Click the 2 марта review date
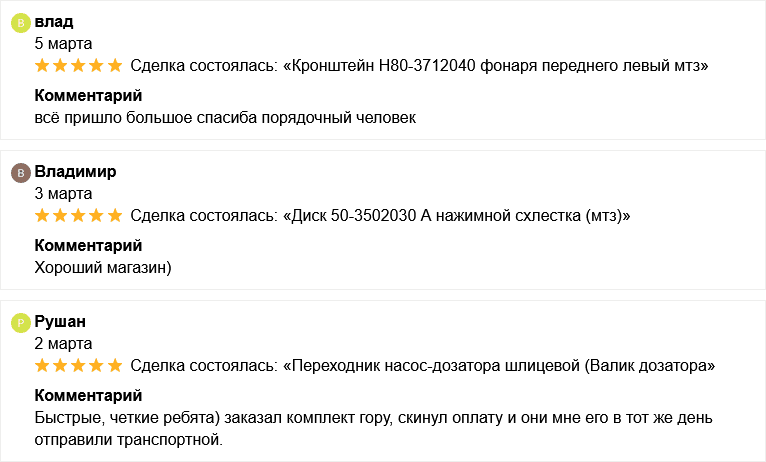Image resolution: width=766 pixels, height=462 pixels. point(63,343)
